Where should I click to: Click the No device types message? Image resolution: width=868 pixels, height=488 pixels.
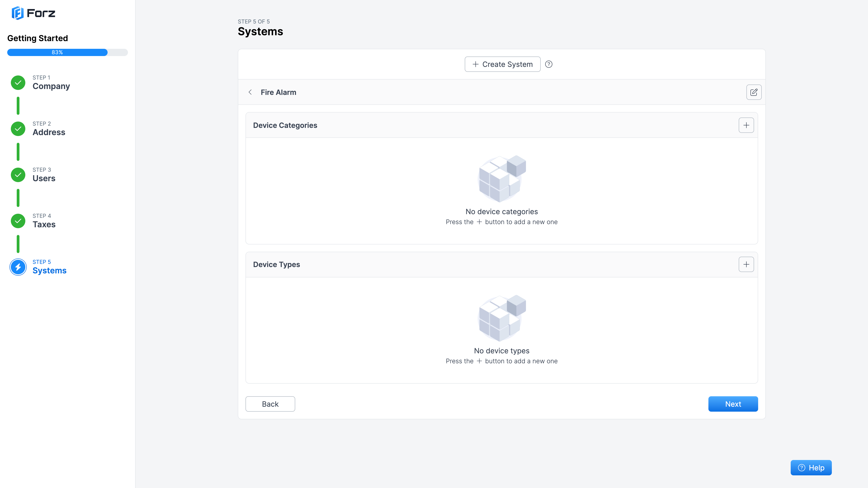(x=501, y=351)
